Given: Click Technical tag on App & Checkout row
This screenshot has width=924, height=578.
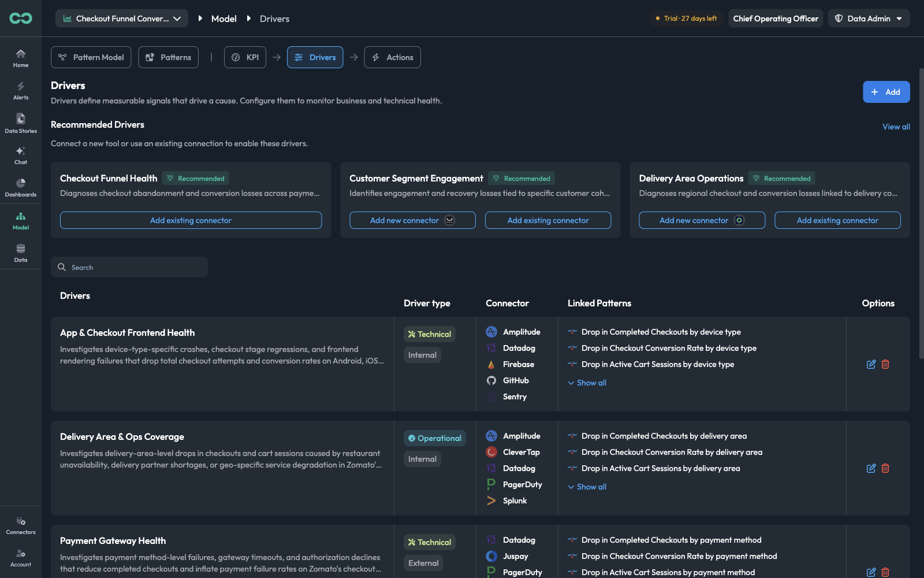Looking at the screenshot, I should [x=430, y=334].
